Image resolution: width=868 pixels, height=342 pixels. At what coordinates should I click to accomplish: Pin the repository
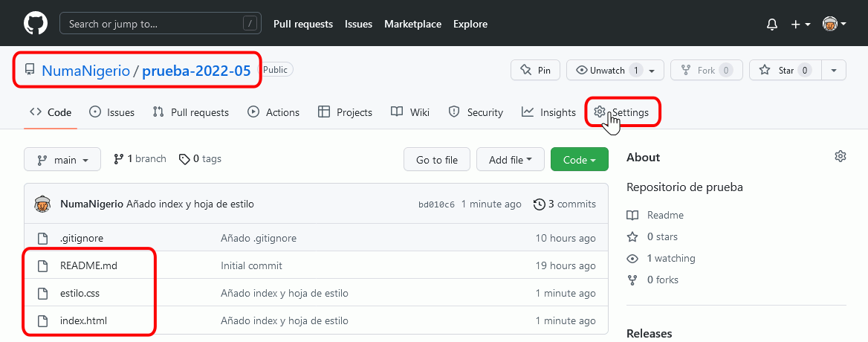(535, 71)
